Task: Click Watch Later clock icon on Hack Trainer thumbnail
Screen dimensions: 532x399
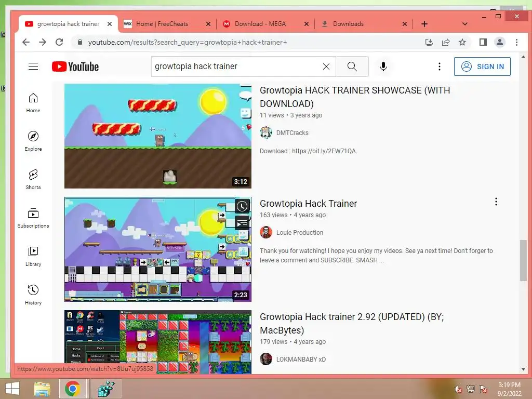Action: click(242, 206)
